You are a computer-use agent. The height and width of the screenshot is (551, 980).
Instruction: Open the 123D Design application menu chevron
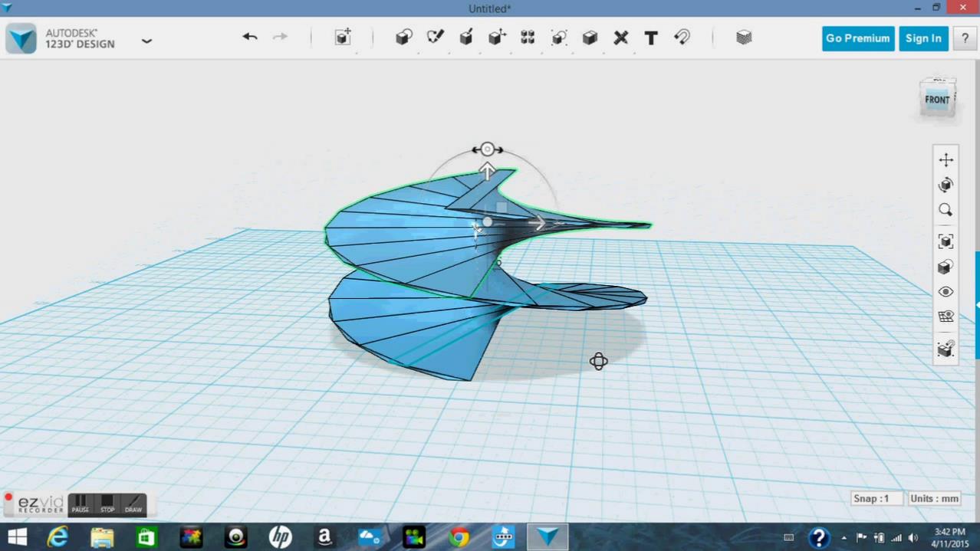pyautogui.click(x=146, y=41)
